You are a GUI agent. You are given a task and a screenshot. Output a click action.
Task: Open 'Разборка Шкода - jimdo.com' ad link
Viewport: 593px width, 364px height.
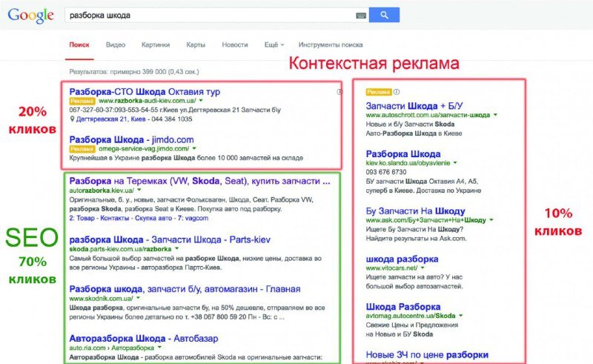tap(131, 139)
